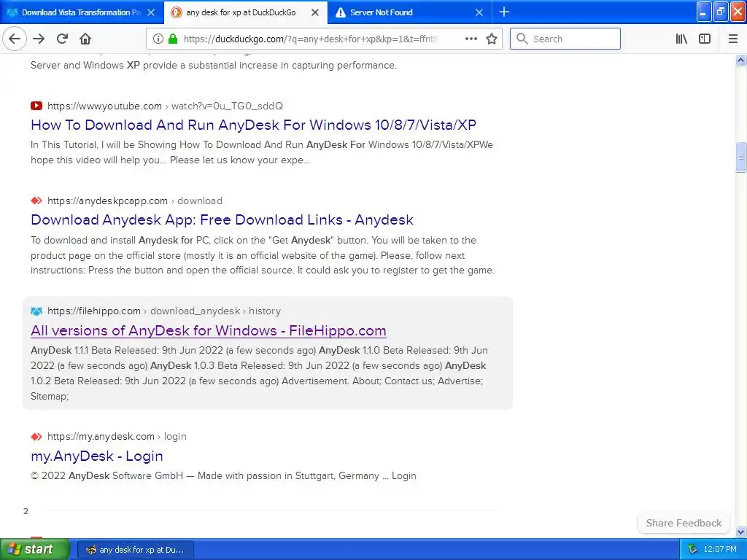Image resolution: width=747 pixels, height=560 pixels.
Task: Open a new tab with plus button
Action: point(503,12)
